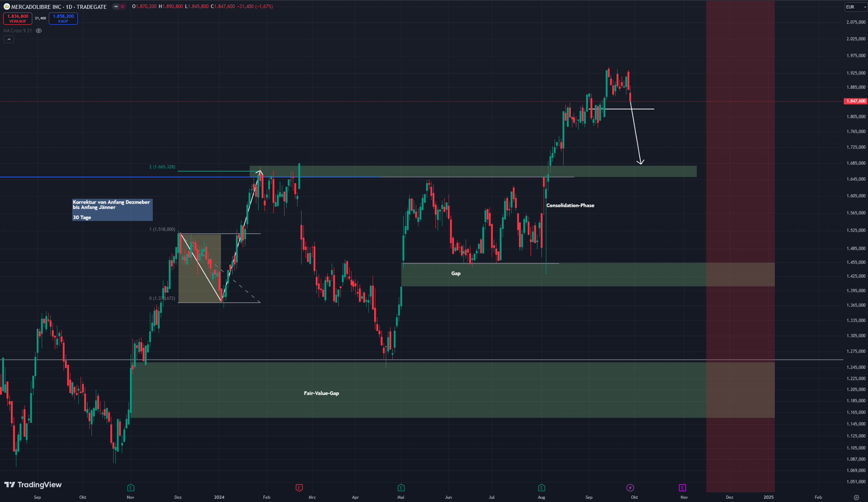Click the spread value 21,400

[40, 18]
